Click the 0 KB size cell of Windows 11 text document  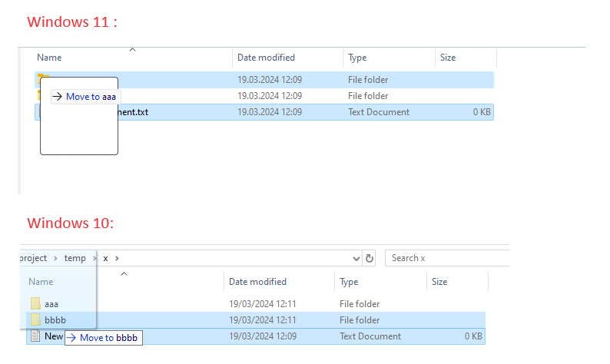[x=482, y=112]
